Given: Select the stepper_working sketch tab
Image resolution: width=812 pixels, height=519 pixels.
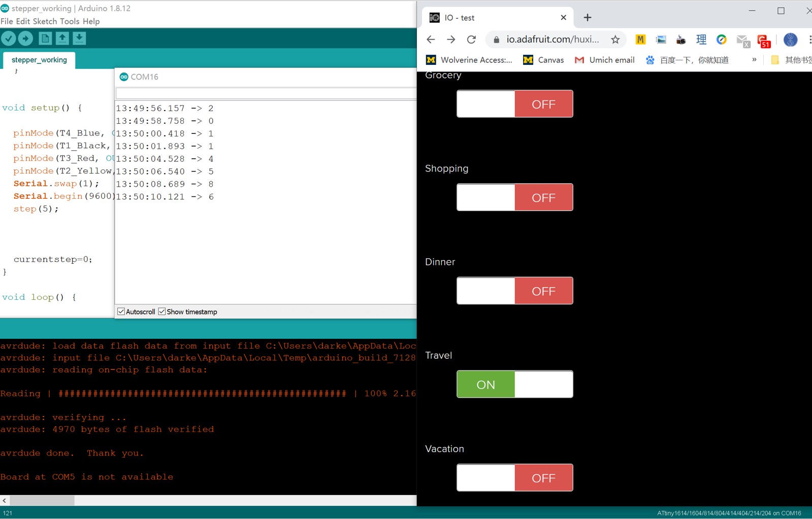Looking at the screenshot, I should tap(39, 60).
